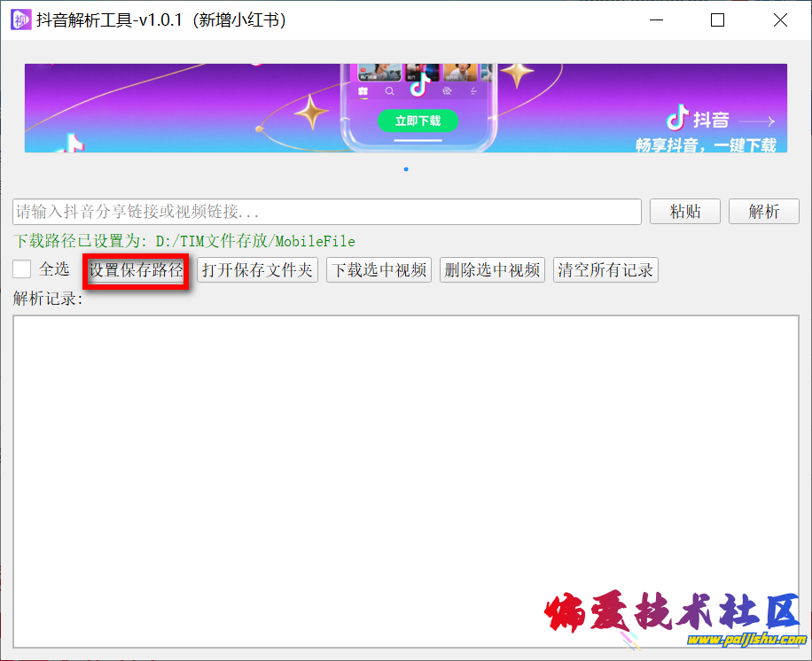Open the save folder via 打开保存文件夹
The height and width of the screenshot is (661, 812).
[257, 270]
